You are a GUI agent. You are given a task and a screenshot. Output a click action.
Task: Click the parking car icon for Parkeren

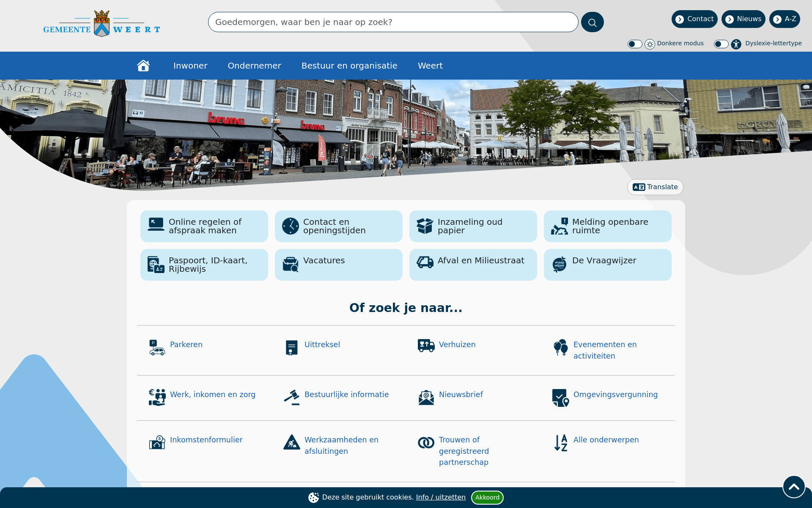pyautogui.click(x=157, y=348)
